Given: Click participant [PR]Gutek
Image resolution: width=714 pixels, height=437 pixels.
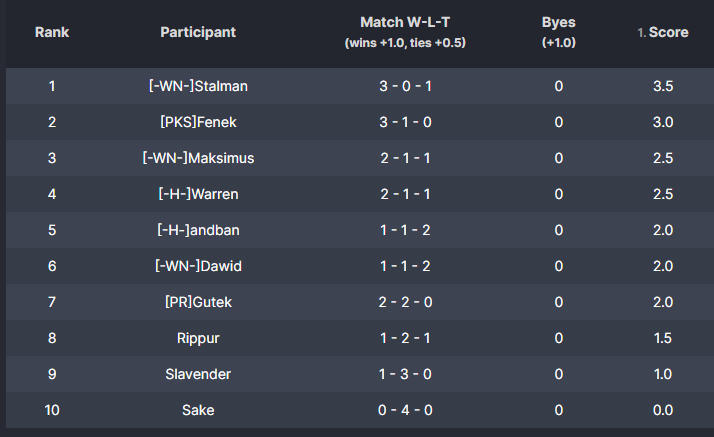Looking at the screenshot, I should point(198,302).
